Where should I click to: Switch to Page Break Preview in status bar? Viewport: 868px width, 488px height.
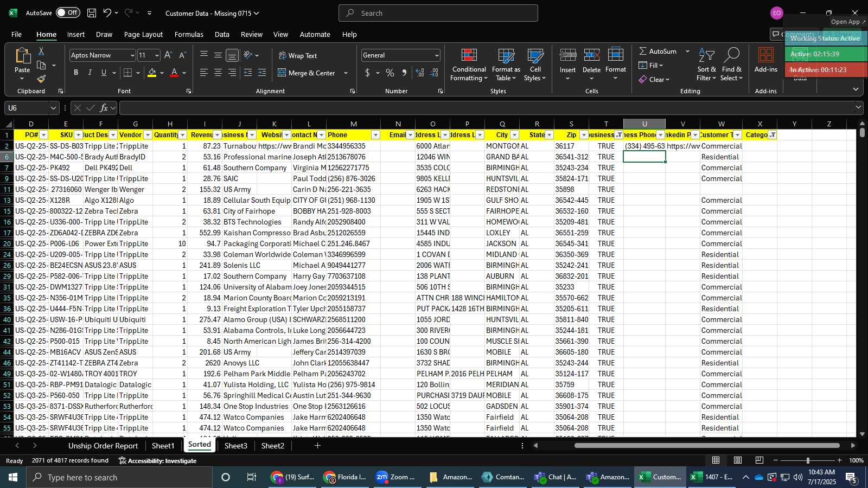click(759, 460)
